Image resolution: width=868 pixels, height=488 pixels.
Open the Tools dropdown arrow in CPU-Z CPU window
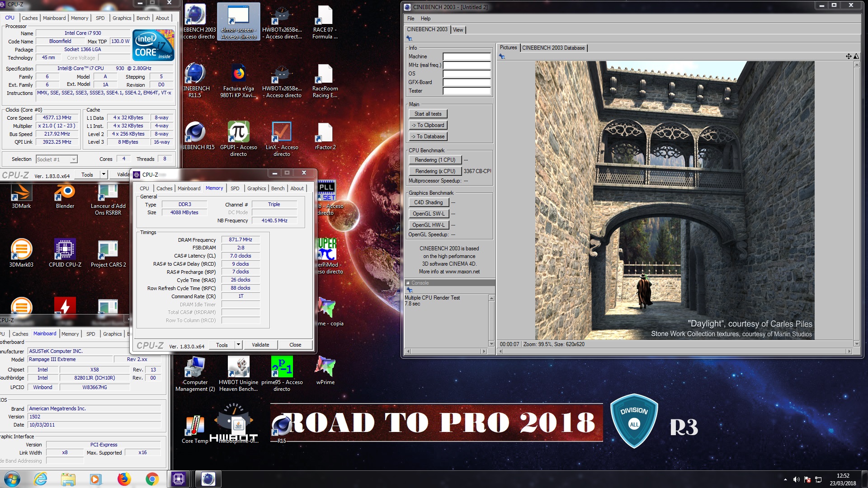click(x=104, y=174)
